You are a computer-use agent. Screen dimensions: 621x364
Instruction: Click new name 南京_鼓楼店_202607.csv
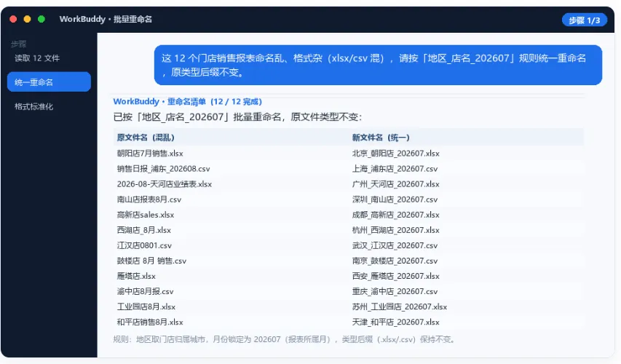(395, 261)
